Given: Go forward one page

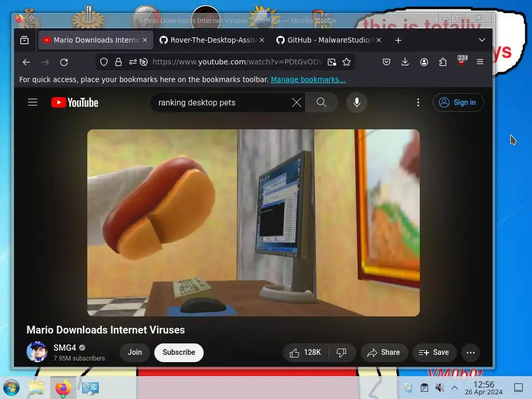Looking at the screenshot, I should (x=45, y=62).
